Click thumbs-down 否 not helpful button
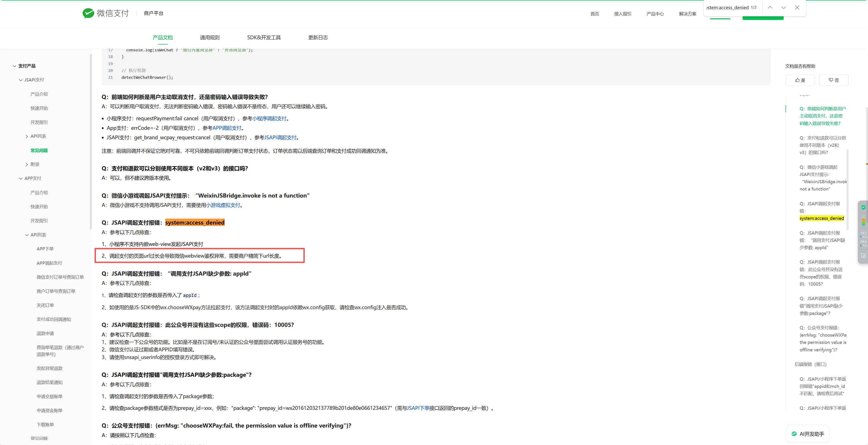Screen dimensions: 868x445 [x=834, y=80]
